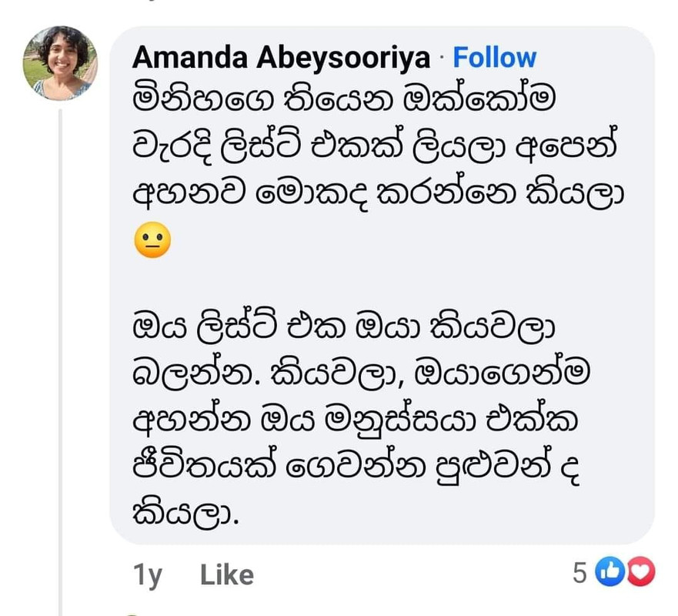Click the text line starting අහනව මොකද
678x616 pixels.
(379, 193)
